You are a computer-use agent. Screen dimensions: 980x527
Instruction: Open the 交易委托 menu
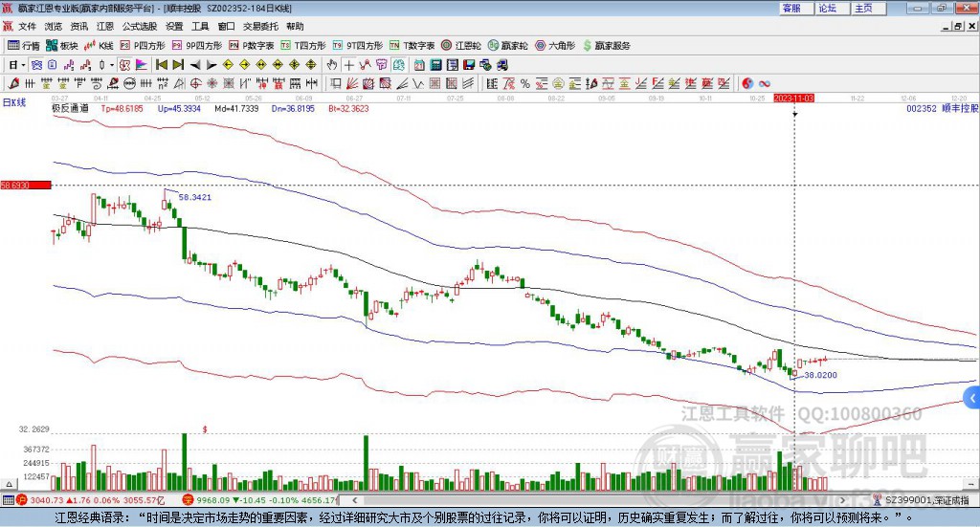(x=260, y=26)
